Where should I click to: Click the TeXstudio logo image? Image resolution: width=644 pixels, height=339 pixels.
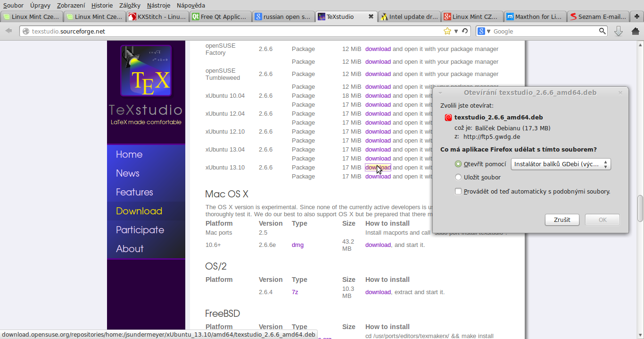click(146, 70)
